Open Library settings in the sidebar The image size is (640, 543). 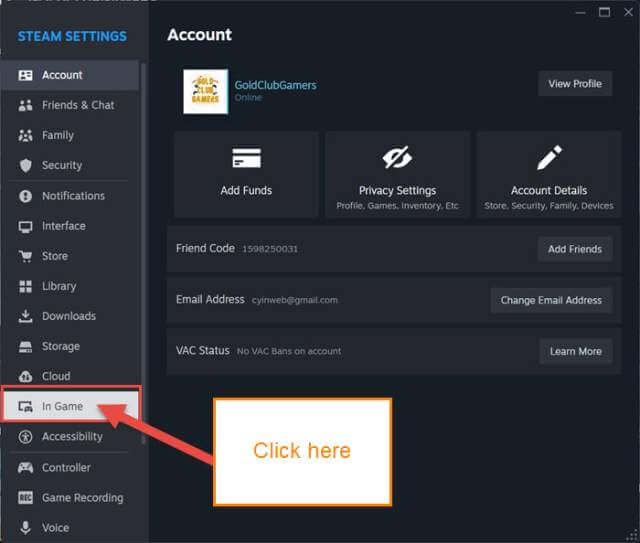pyautogui.click(x=70, y=286)
